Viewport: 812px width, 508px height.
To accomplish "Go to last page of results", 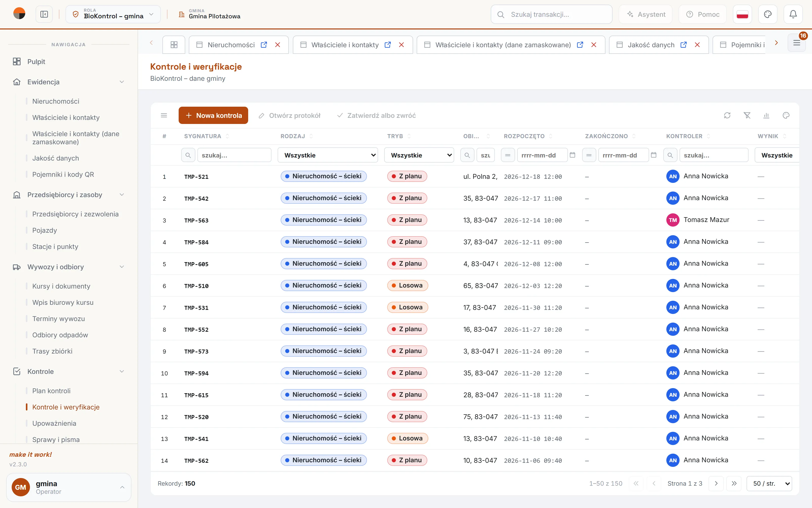I will point(734,483).
